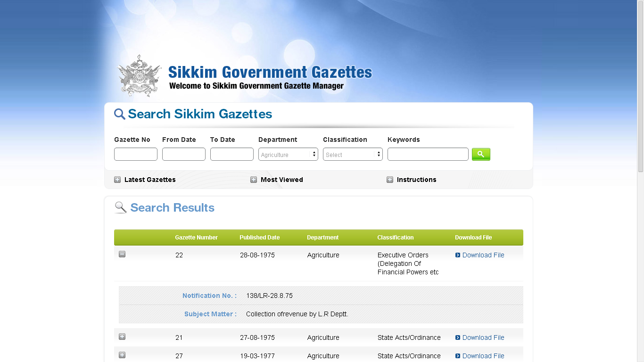Open the Classification dropdown
The height and width of the screenshot is (362, 644).
[x=353, y=155]
